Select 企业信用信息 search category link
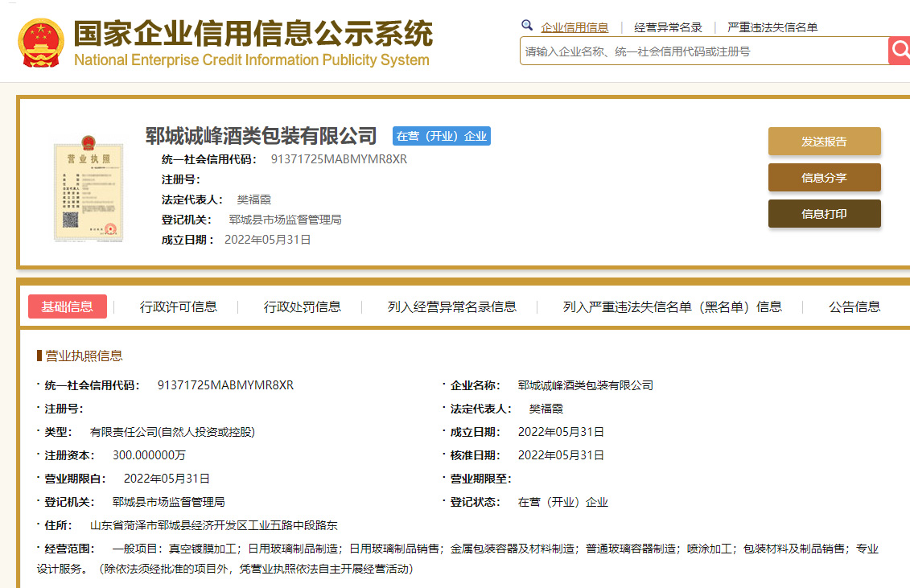 (574, 27)
